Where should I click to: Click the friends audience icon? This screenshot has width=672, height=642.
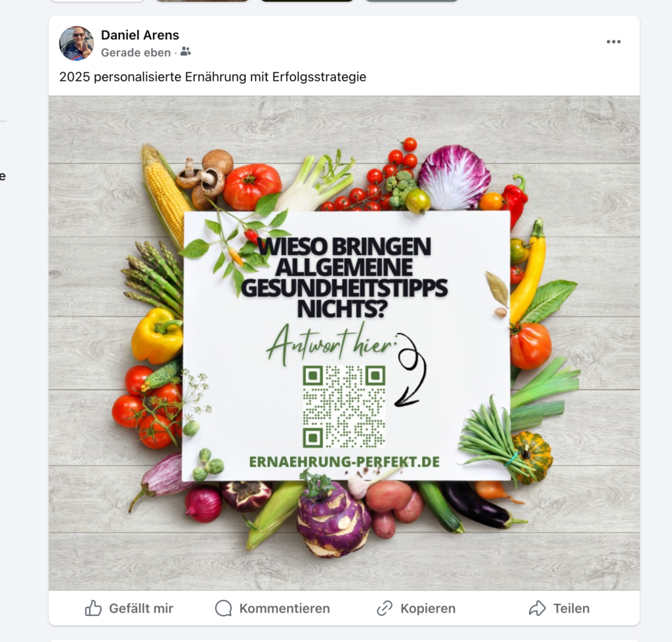coord(186,52)
